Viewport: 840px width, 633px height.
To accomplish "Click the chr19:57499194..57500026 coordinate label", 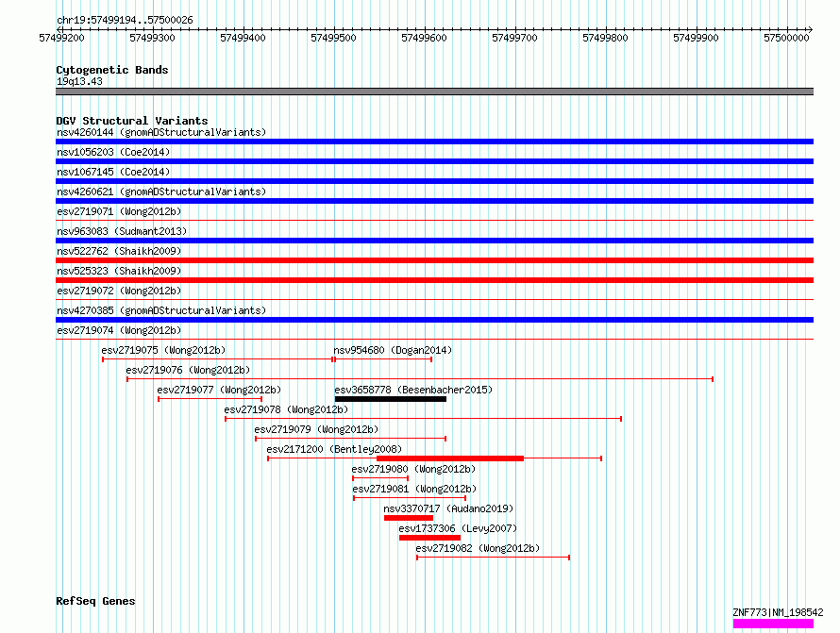I will click(125, 20).
